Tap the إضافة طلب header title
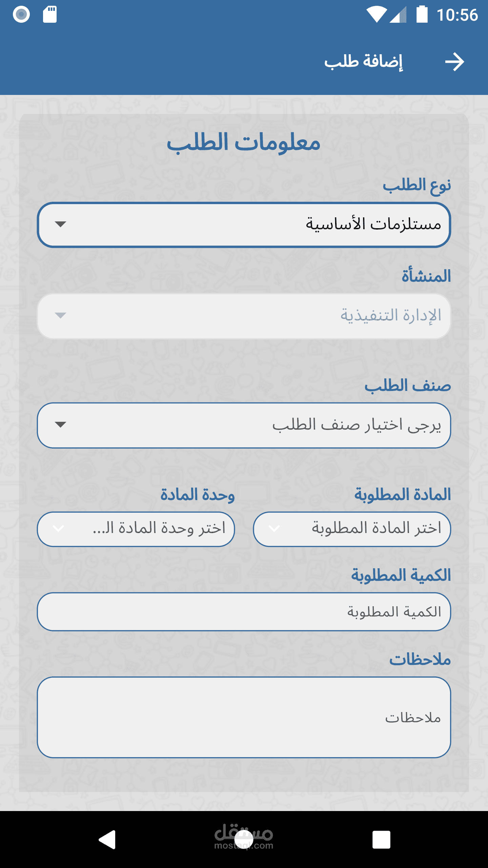The image size is (488, 868). 364,62
